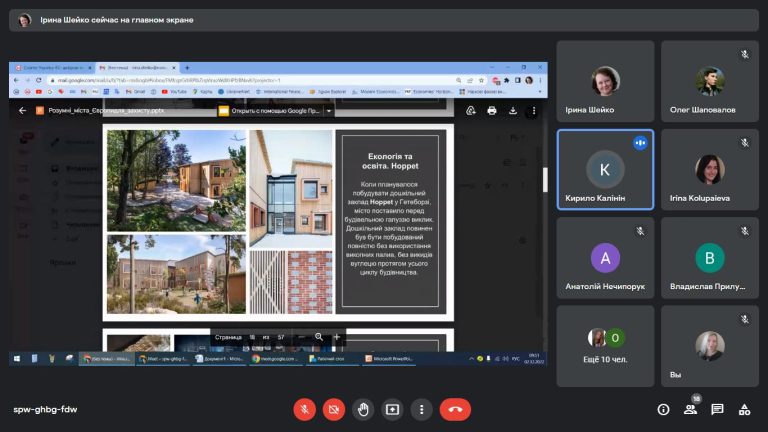Viewport: 768px width, 432px height.
Task: Show hidden tray icons chevron
Action: point(471,359)
